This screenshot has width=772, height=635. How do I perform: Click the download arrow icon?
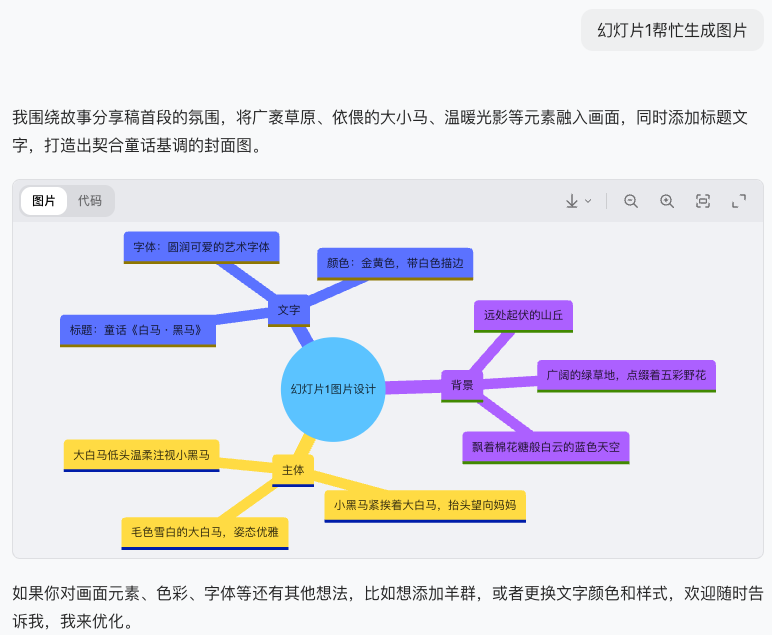pyautogui.click(x=572, y=201)
